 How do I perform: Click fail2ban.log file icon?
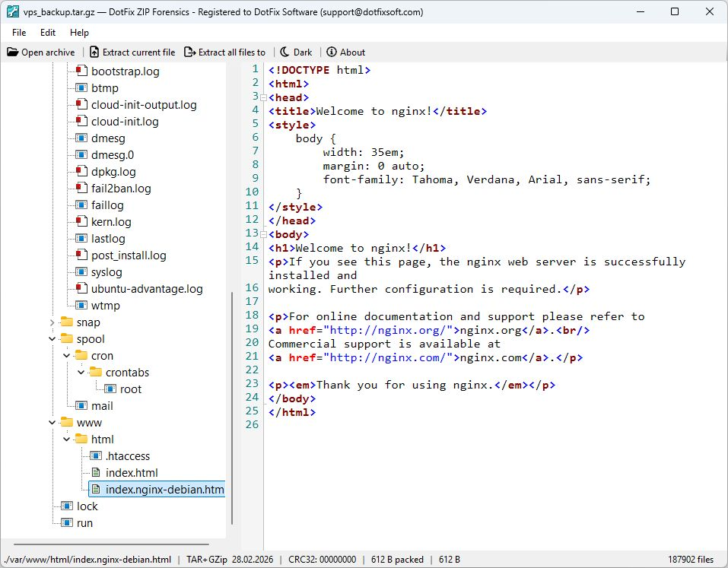coord(81,188)
